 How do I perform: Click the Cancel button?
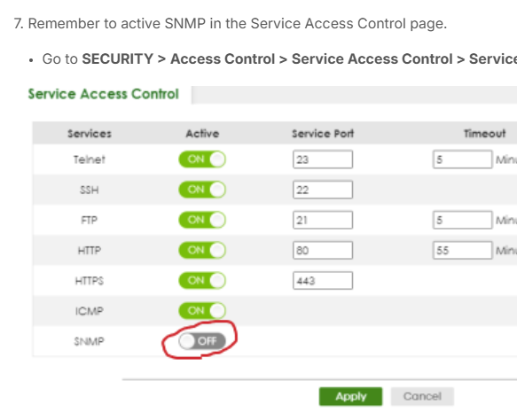pos(422,396)
